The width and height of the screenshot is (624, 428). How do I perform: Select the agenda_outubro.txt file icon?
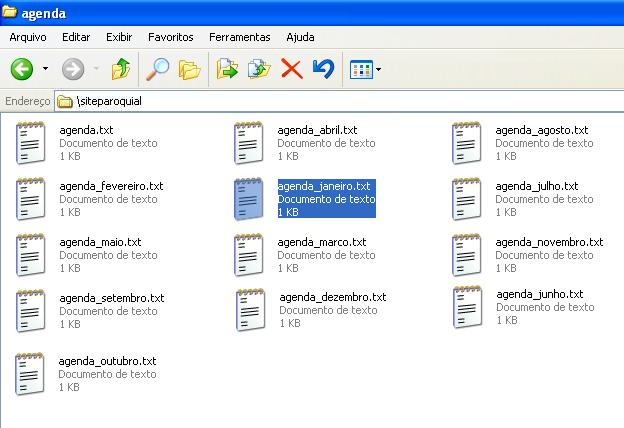[x=29, y=374]
